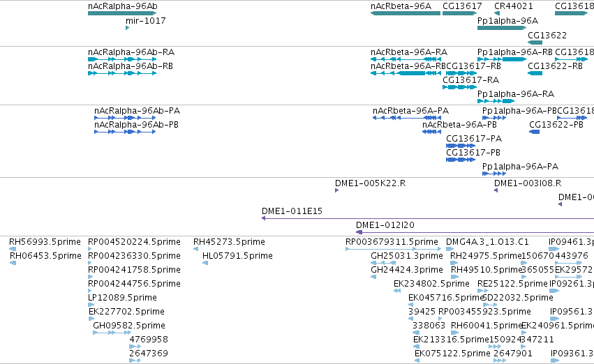Select the CG13622-PB protein label
Viewport: 594px width, 364px height.
tap(556, 125)
